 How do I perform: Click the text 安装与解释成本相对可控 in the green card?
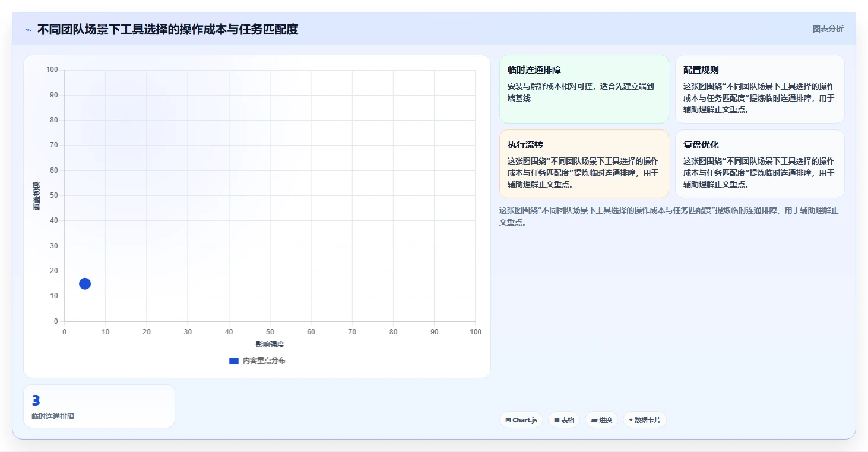552,86
